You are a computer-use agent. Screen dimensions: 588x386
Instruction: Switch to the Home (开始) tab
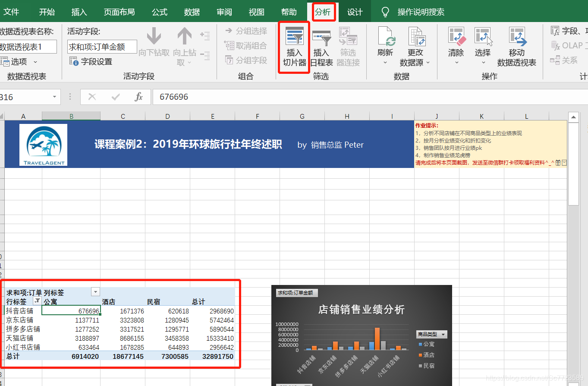click(x=47, y=12)
